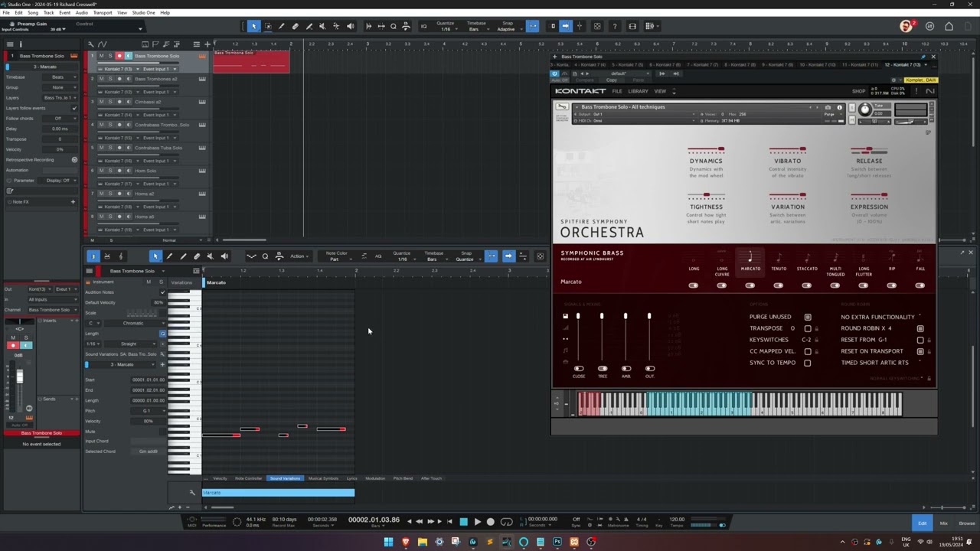Select the arrow tool in the piano editor
The image size is (980, 551).
pos(155,256)
